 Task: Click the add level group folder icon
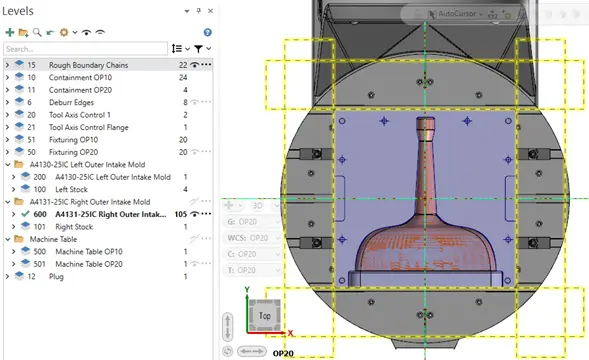(23, 33)
